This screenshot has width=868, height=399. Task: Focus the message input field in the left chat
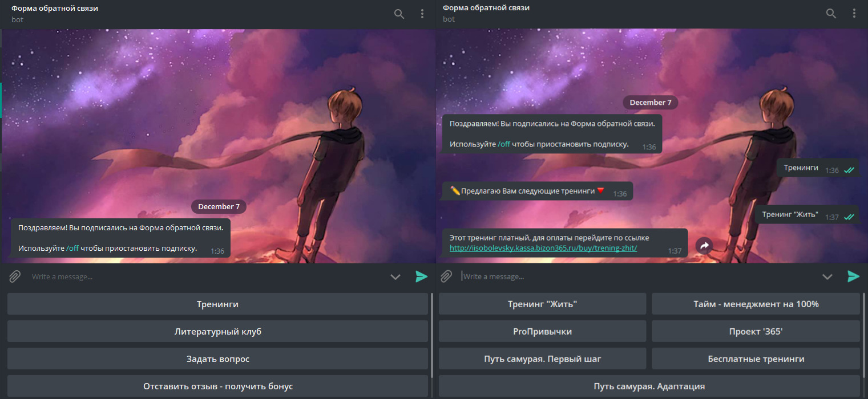205,277
